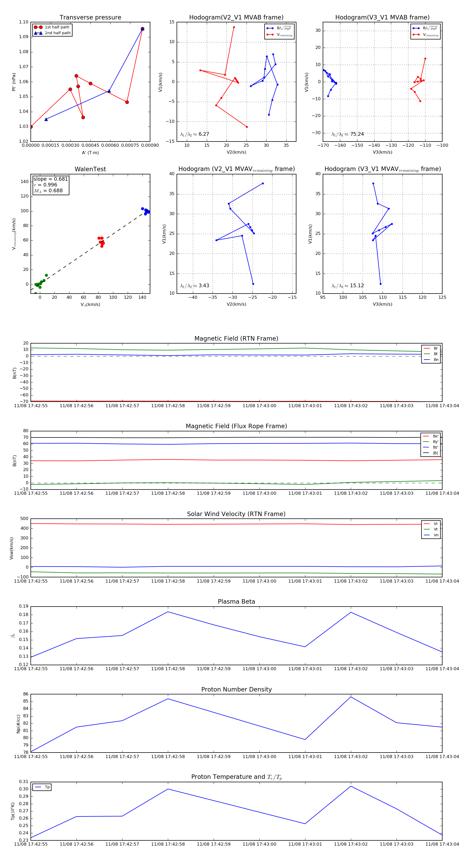The image size is (473, 868).
Task: Click the 'Np(#/cc)' y-axis label
Action: pos(18,724)
